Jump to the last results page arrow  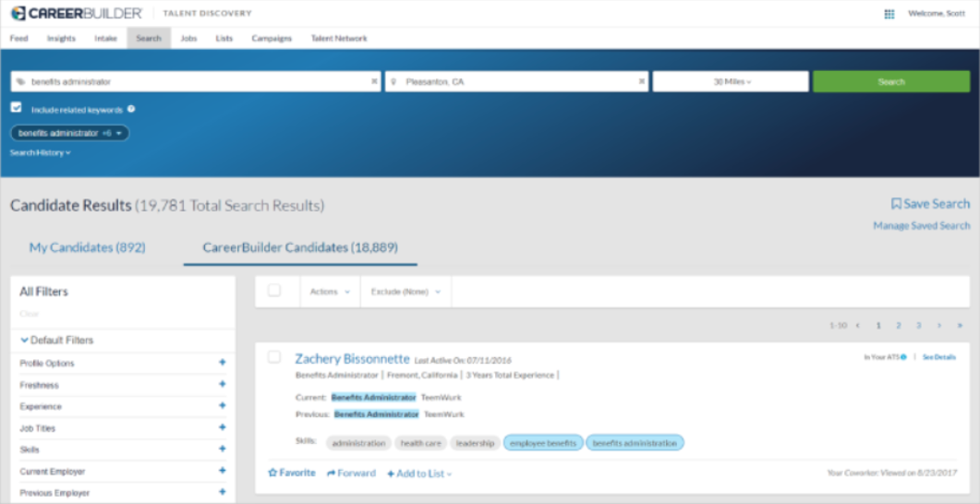pos(960,325)
